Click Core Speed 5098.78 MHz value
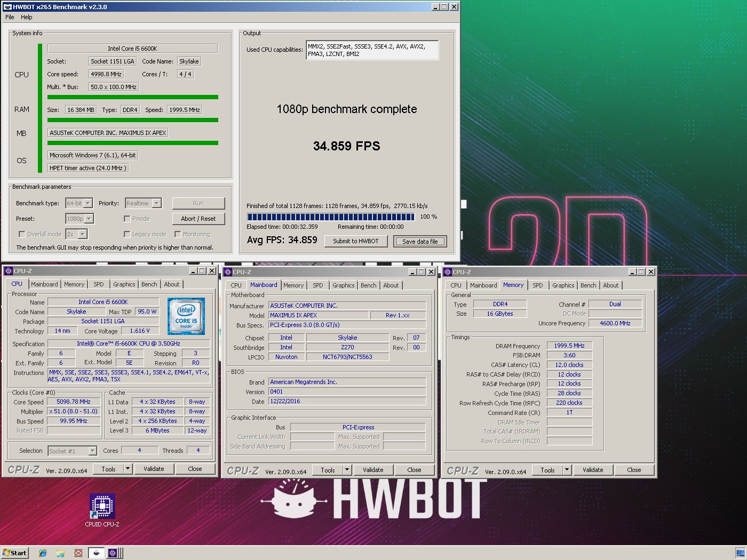The height and width of the screenshot is (560, 747). pyautogui.click(x=74, y=402)
